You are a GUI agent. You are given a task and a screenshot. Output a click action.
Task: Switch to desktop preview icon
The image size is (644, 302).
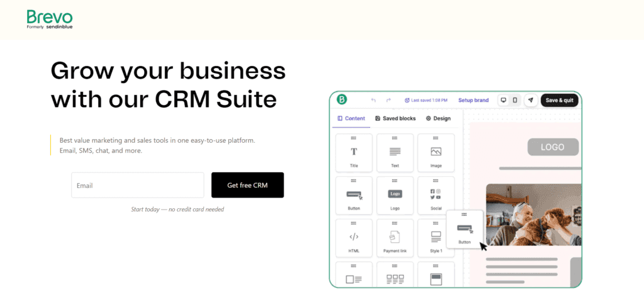(x=504, y=100)
